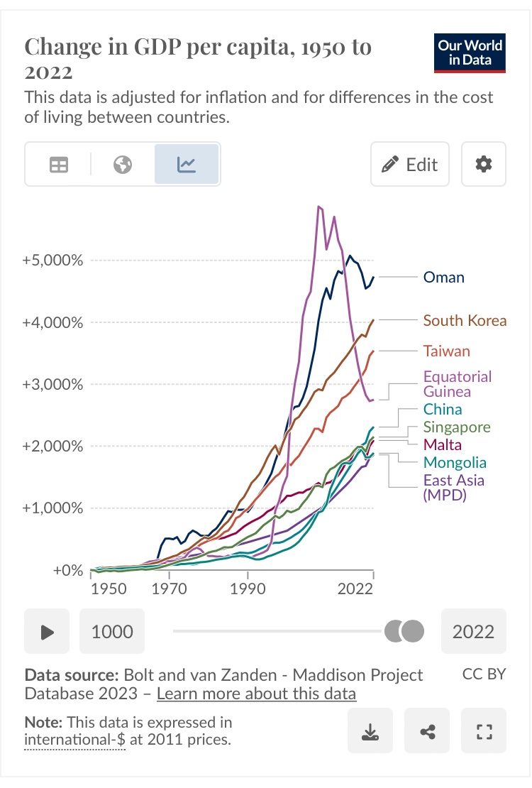Image resolution: width=532 pixels, height=788 pixels.
Task: Select the Equatorial Guinea legend label
Action: [x=457, y=384]
